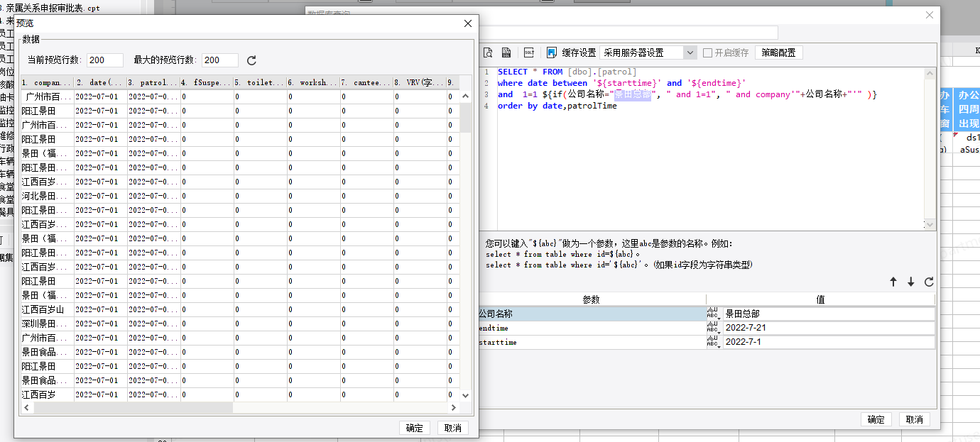Move the selected parameter up
Viewport: 980px width, 442px height.
coord(893,282)
